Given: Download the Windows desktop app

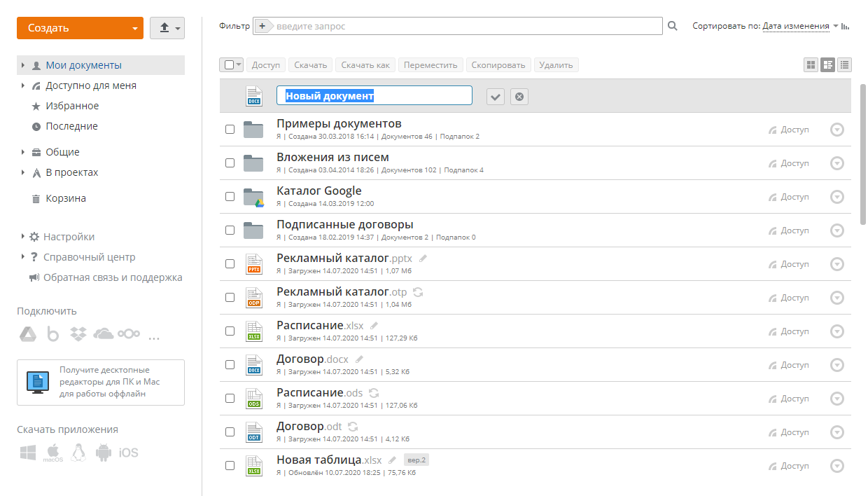Looking at the screenshot, I should (x=28, y=453).
